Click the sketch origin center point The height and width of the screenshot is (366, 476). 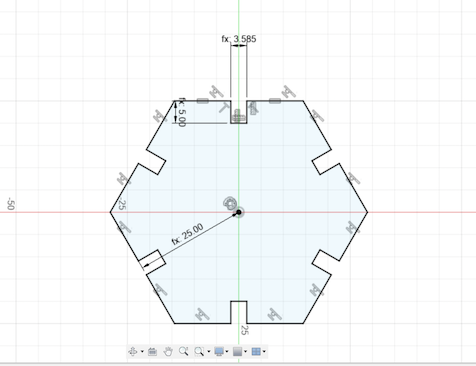[x=239, y=212]
